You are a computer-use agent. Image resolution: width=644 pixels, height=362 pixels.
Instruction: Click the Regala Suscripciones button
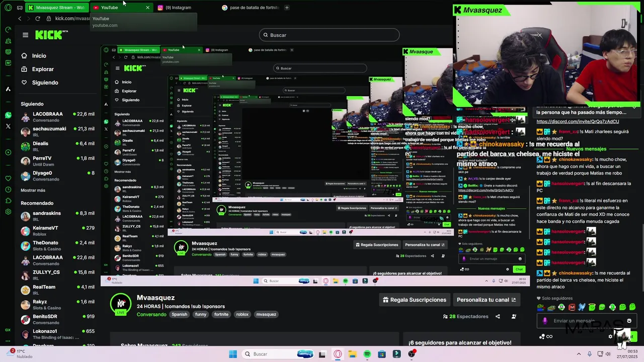415,300
